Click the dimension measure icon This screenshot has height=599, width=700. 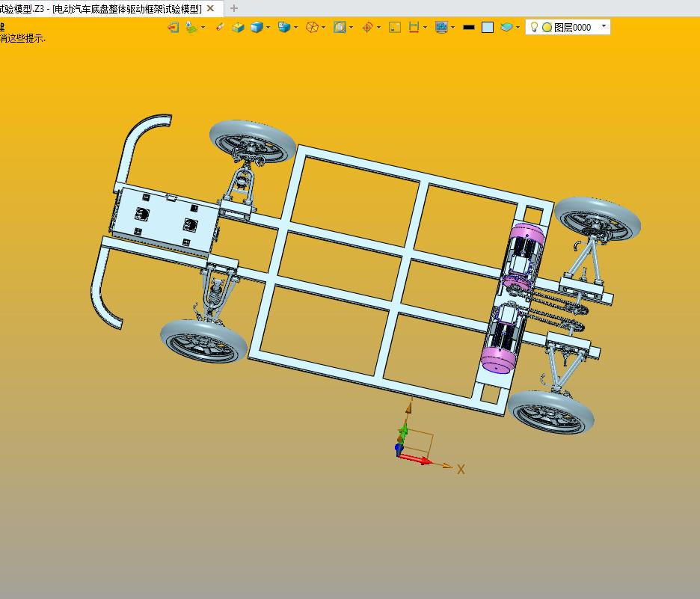(x=414, y=27)
